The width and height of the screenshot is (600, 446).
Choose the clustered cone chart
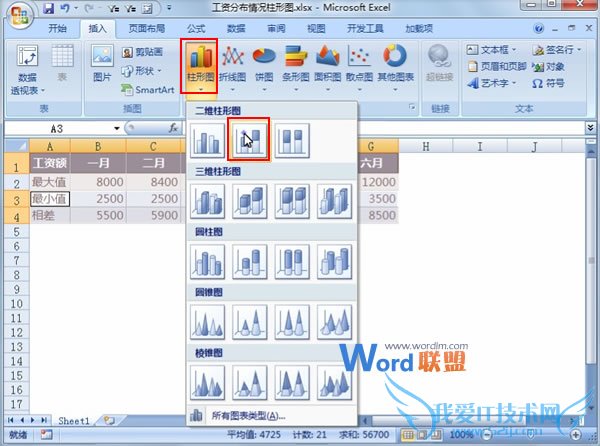(x=207, y=322)
